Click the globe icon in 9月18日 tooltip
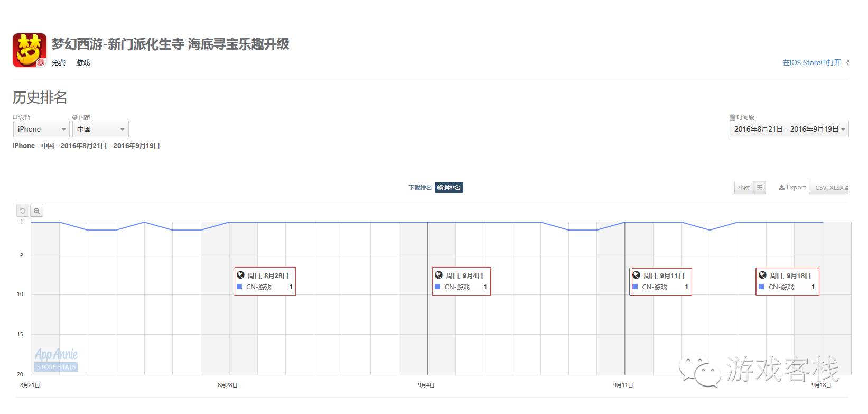This screenshot has height=414, width=868. pyautogui.click(x=762, y=275)
